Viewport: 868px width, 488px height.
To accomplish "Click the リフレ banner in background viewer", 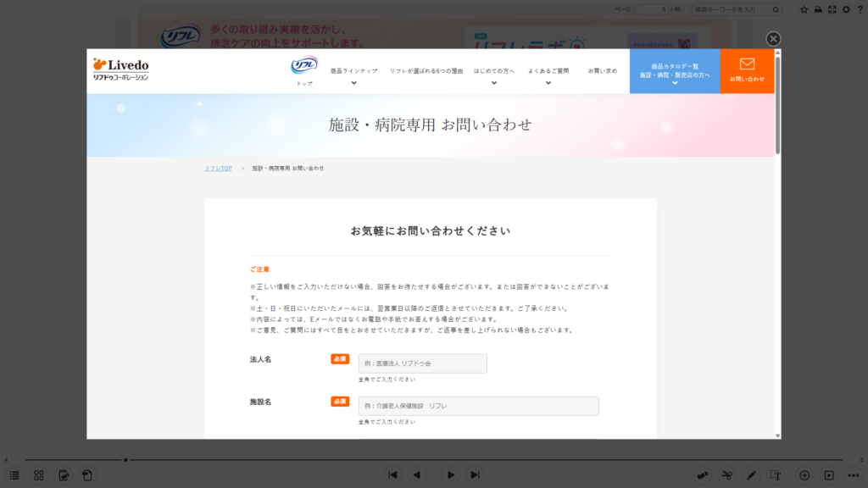I will pos(181,37).
